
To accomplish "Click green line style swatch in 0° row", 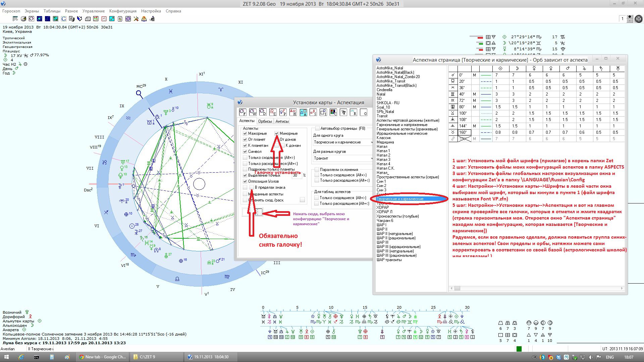I will tap(486, 75).
